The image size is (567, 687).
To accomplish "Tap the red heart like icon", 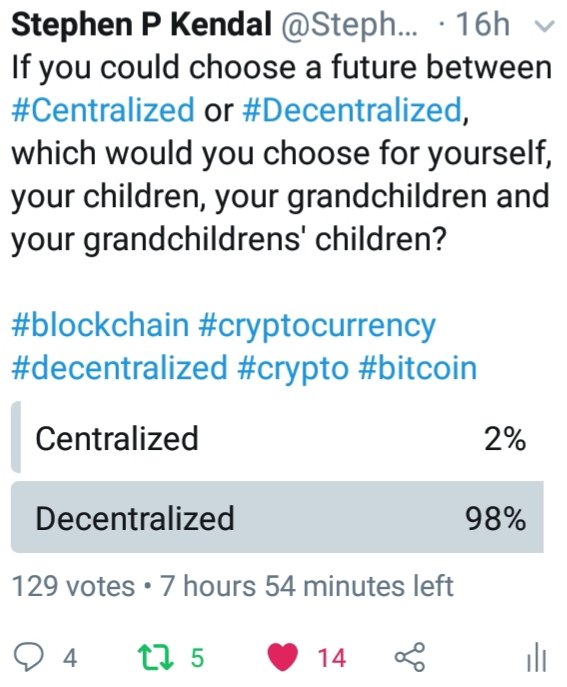I will click(283, 657).
